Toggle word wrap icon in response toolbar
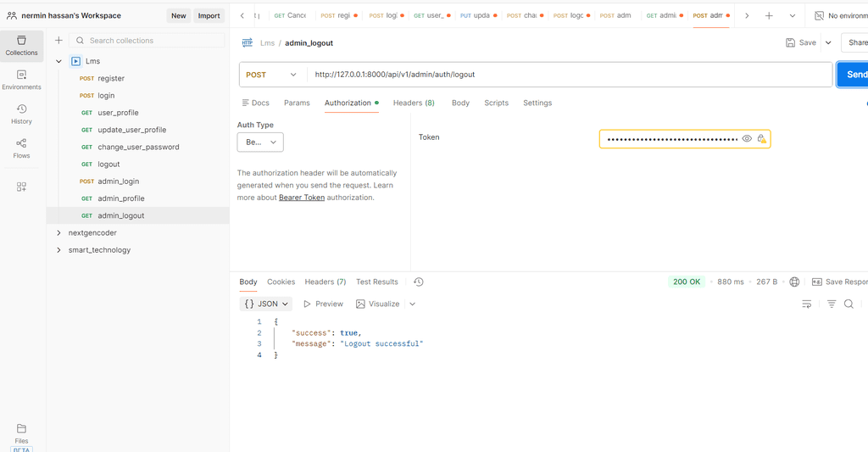The height and width of the screenshot is (452, 868). point(806,304)
